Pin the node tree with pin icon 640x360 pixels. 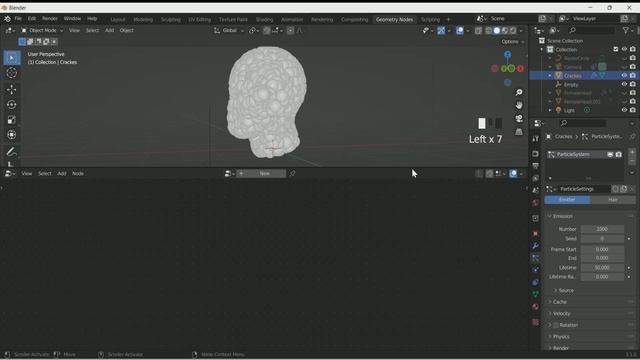292,173
